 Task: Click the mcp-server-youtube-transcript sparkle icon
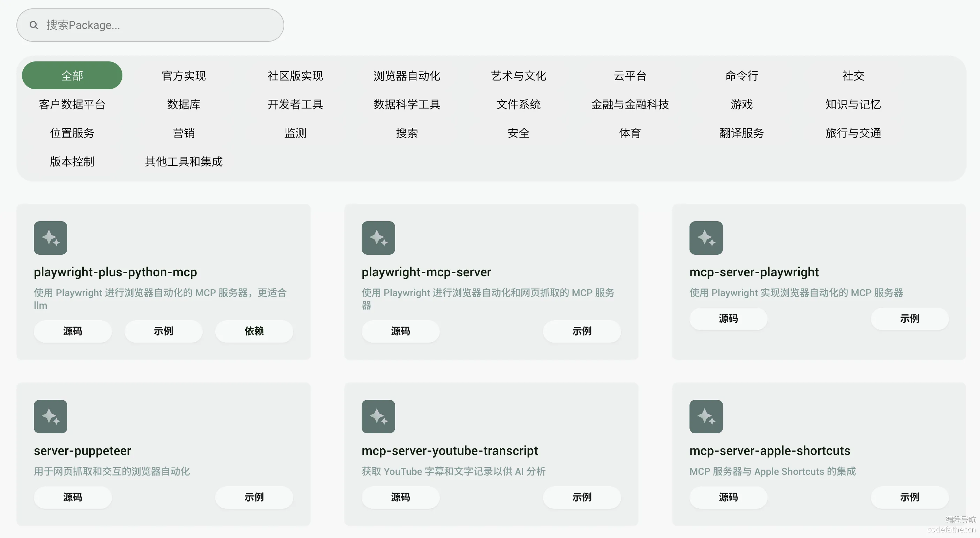378,416
